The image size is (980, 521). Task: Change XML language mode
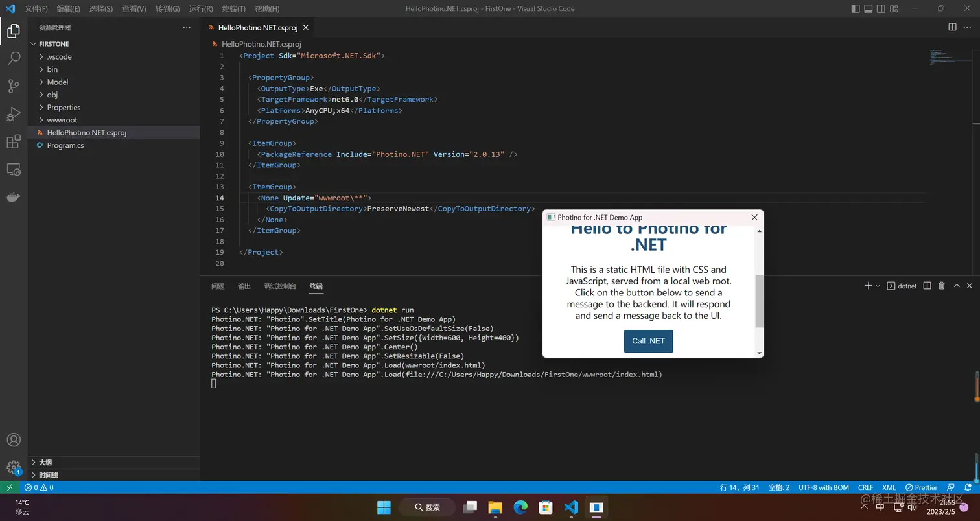pos(889,487)
